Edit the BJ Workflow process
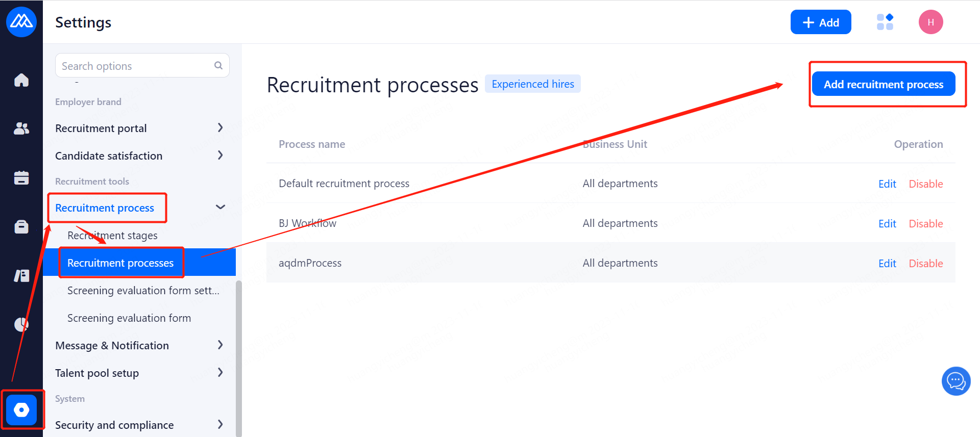Screen dimensions: 980x437 click(x=887, y=223)
